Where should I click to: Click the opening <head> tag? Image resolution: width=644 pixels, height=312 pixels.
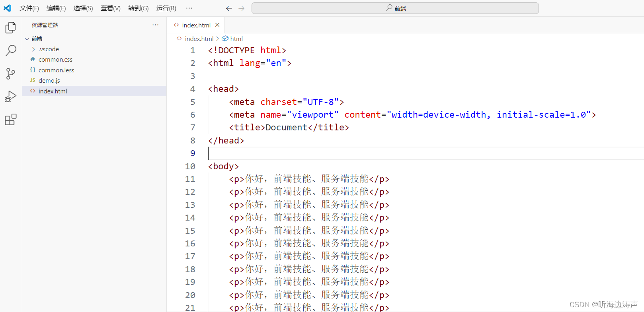223,89
